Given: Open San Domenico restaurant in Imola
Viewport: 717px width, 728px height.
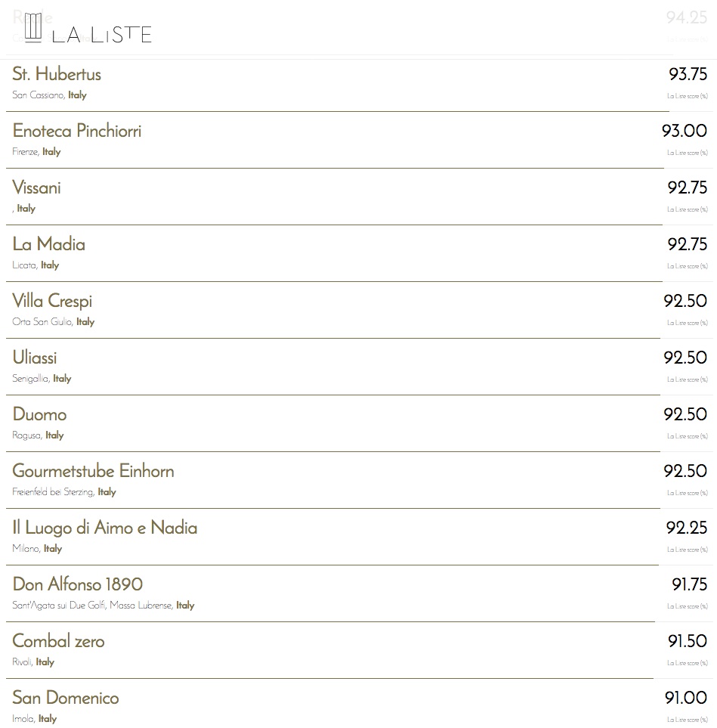Looking at the screenshot, I should click(x=66, y=698).
